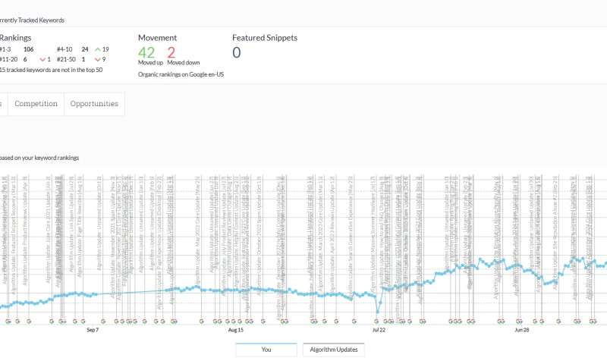Click the leftmost Google update icon on the timeline
The width and height of the screenshot is (607, 364).
click(8, 321)
